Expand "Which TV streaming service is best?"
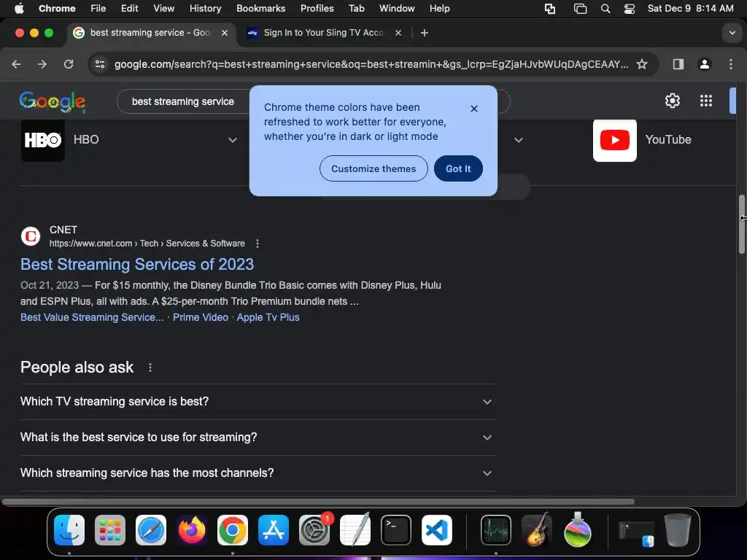This screenshot has width=747, height=560. tap(258, 402)
